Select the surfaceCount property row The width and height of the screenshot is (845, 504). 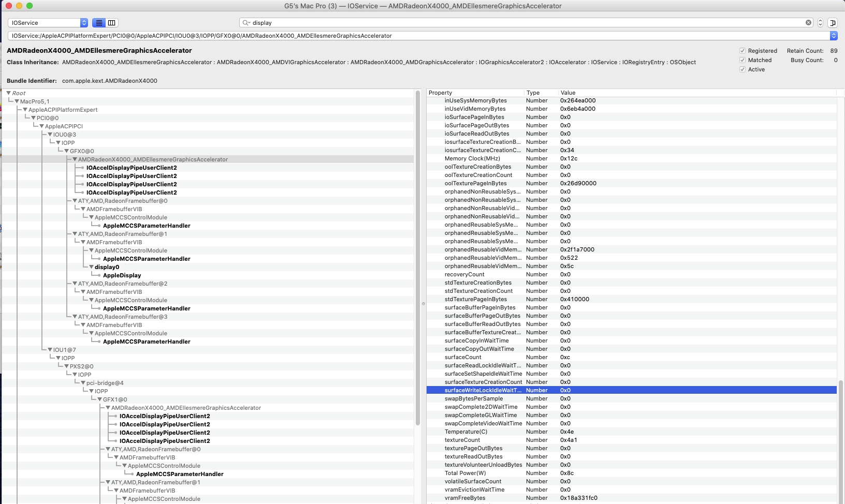pyautogui.click(x=631, y=357)
